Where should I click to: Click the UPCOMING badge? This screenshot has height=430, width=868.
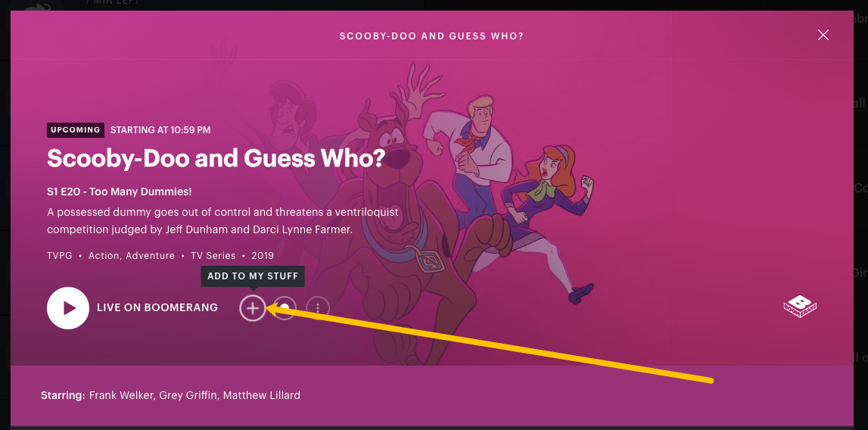76,130
